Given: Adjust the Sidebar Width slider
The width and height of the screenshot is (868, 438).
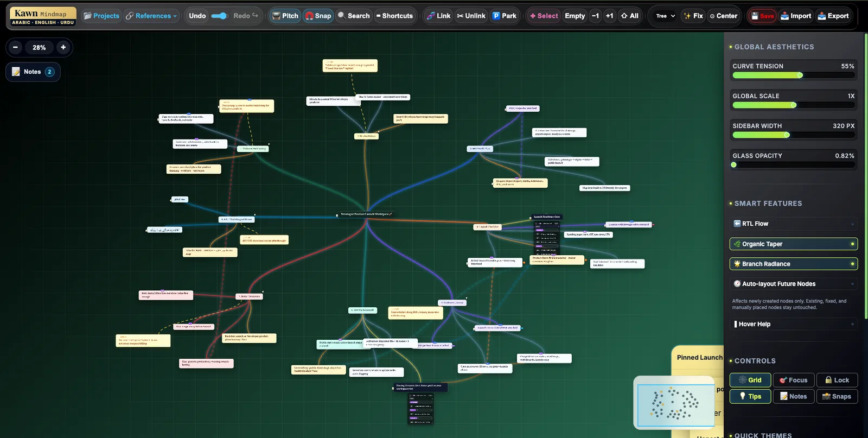Looking at the screenshot, I should [x=794, y=135].
